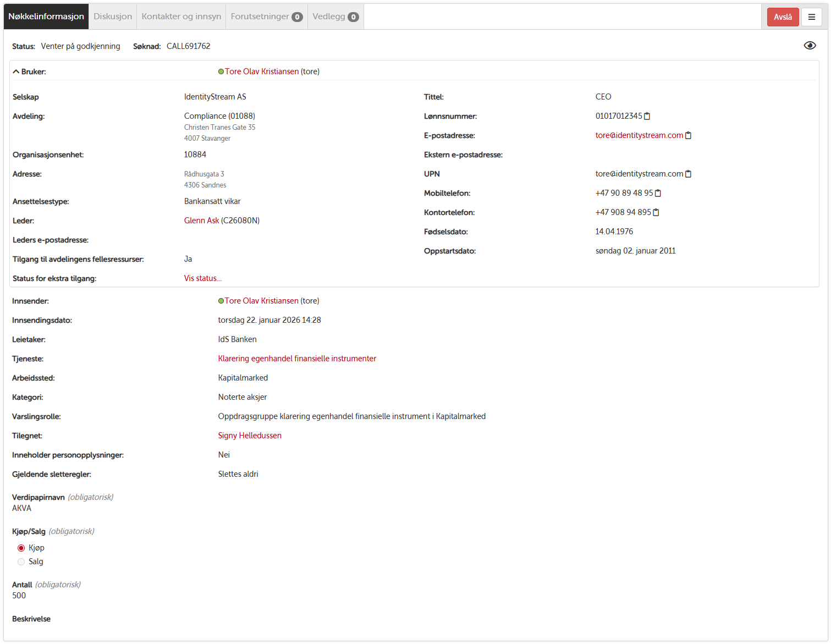Collapse the Bruker section chevron
The width and height of the screenshot is (831, 644).
(x=16, y=71)
